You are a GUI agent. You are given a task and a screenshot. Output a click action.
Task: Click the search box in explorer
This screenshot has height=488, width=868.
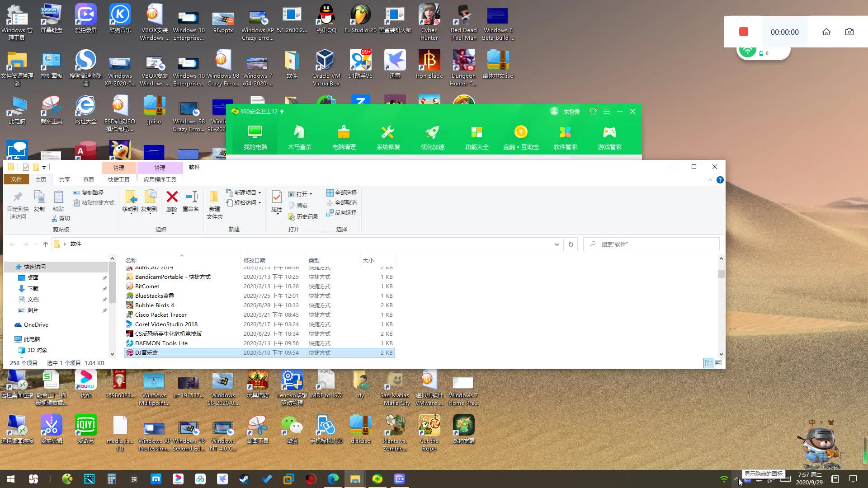pyautogui.click(x=651, y=244)
